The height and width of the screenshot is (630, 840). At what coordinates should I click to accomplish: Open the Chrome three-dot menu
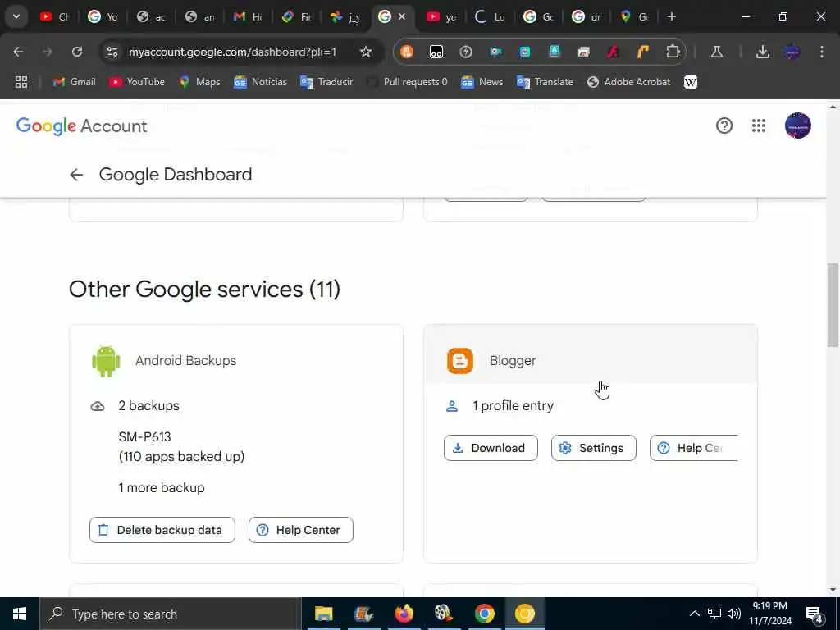coord(821,52)
